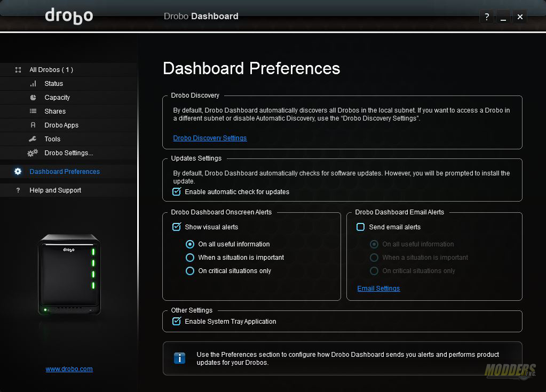Click the All Drobos grid icon

[18, 70]
